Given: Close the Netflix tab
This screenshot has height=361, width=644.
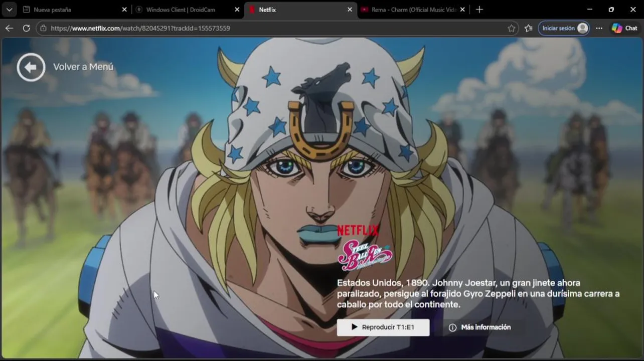Looking at the screenshot, I should pyautogui.click(x=350, y=10).
